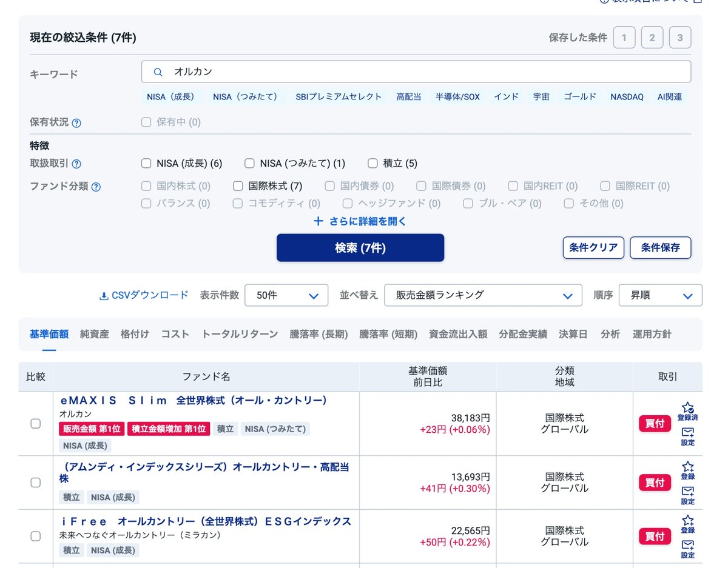Click the search magnifier icon in keyword field
This screenshot has width=728, height=568.
click(158, 72)
